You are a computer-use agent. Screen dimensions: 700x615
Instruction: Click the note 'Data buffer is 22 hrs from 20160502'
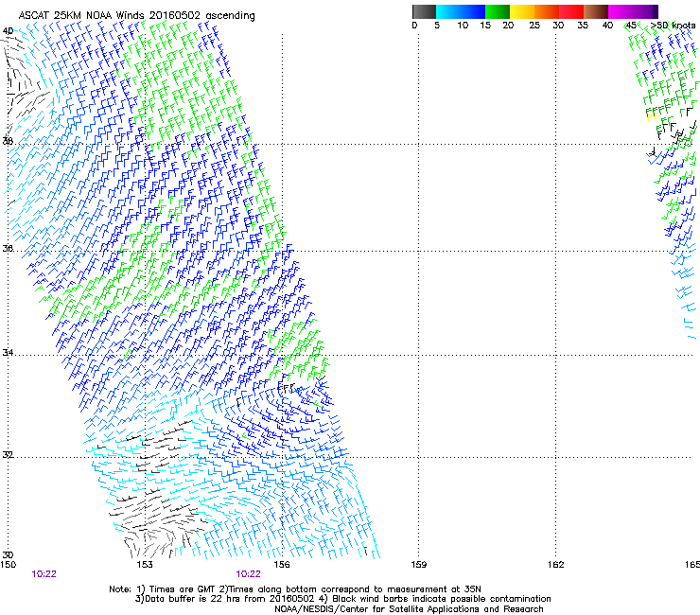coord(229,599)
